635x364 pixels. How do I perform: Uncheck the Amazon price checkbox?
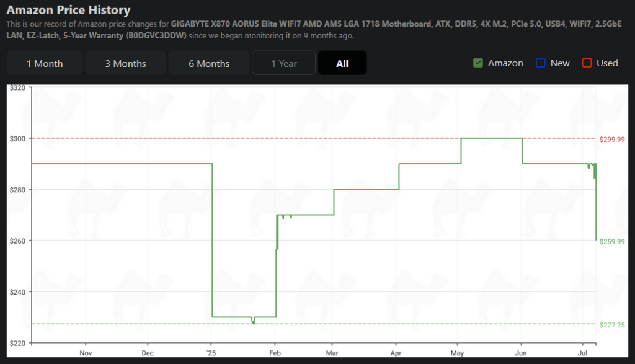pos(478,63)
